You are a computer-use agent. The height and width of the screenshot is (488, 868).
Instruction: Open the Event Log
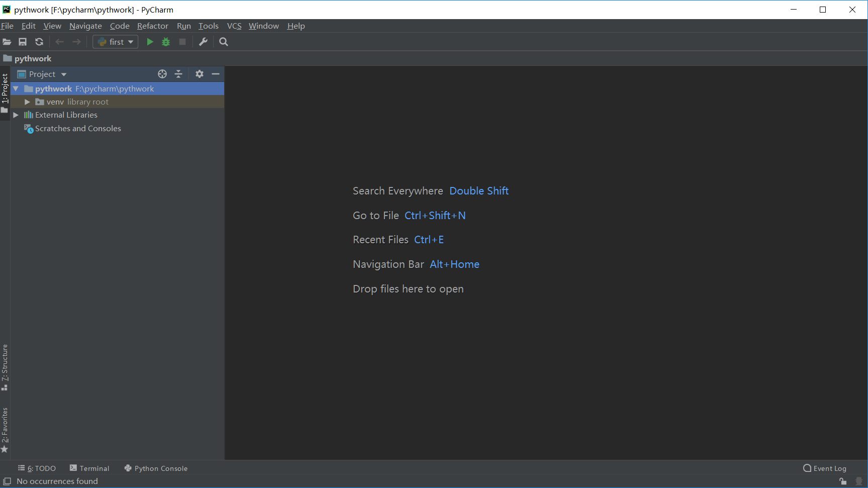(x=825, y=468)
